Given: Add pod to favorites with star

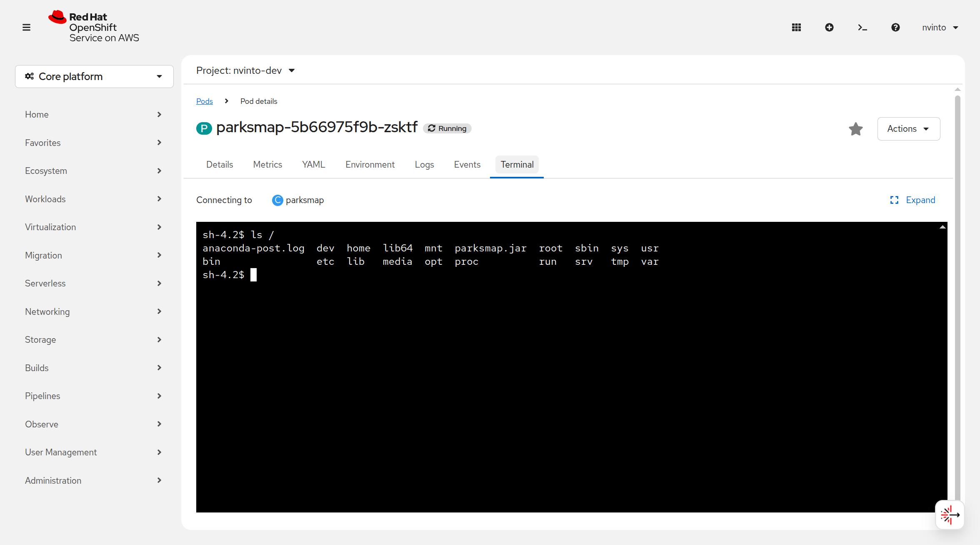Looking at the screenshot, I should 856,129.
